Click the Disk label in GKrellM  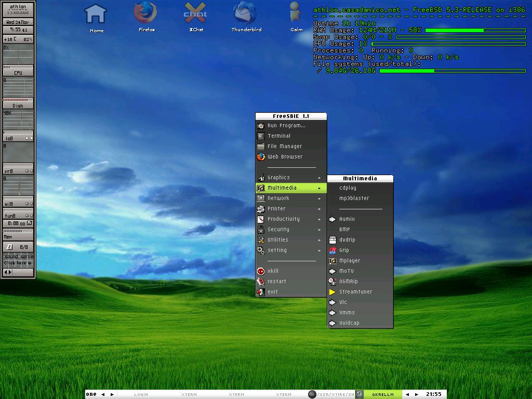[x=18, y=105]
